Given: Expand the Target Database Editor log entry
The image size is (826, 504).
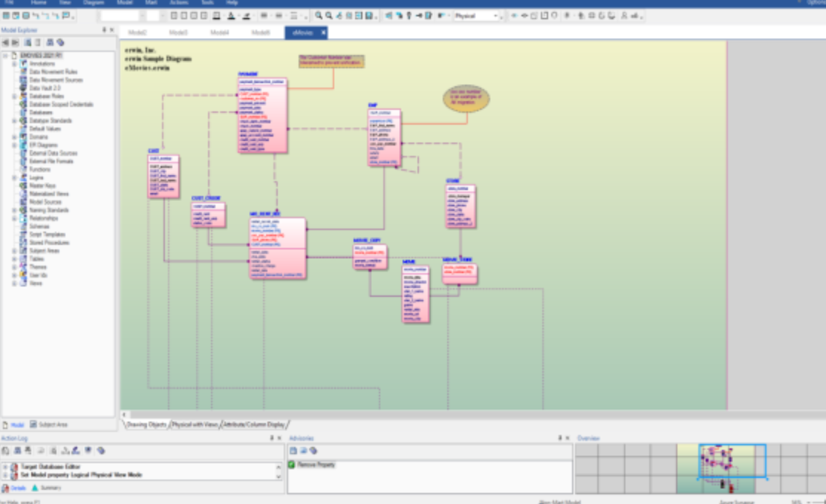Looking at the screenshot, I should [x=5, y=467].
